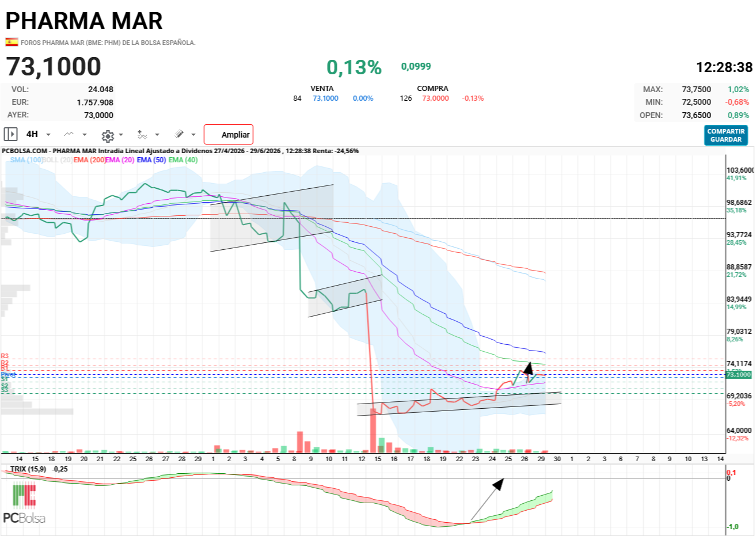
Task: Open the chart settings gear
Action: point(108,135)
